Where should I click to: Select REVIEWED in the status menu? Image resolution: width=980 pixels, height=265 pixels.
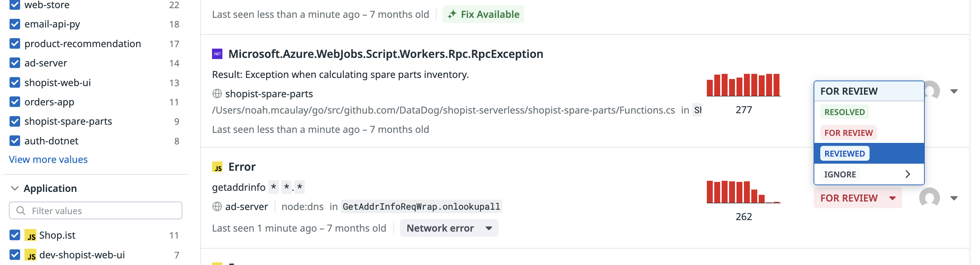(869, 153)
